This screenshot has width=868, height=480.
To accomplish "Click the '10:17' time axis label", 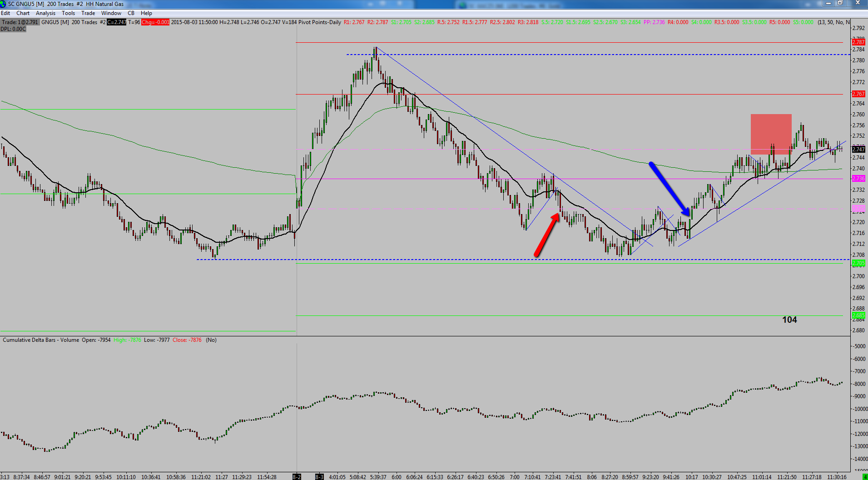I will 692,477.
